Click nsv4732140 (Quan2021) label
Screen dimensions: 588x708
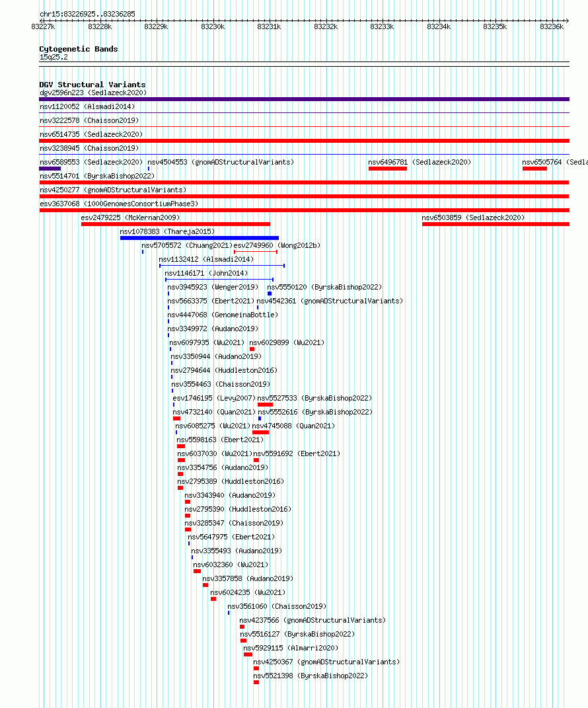tap(214, 413)
